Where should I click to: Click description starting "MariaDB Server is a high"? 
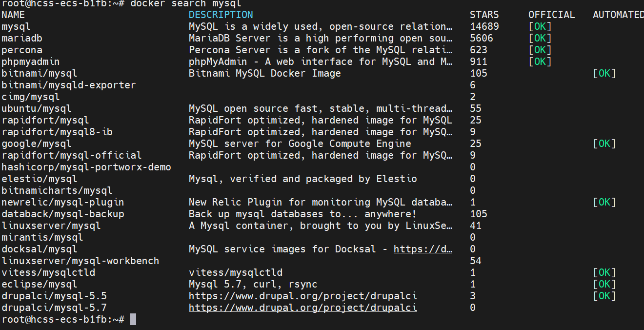click(321, 39)
